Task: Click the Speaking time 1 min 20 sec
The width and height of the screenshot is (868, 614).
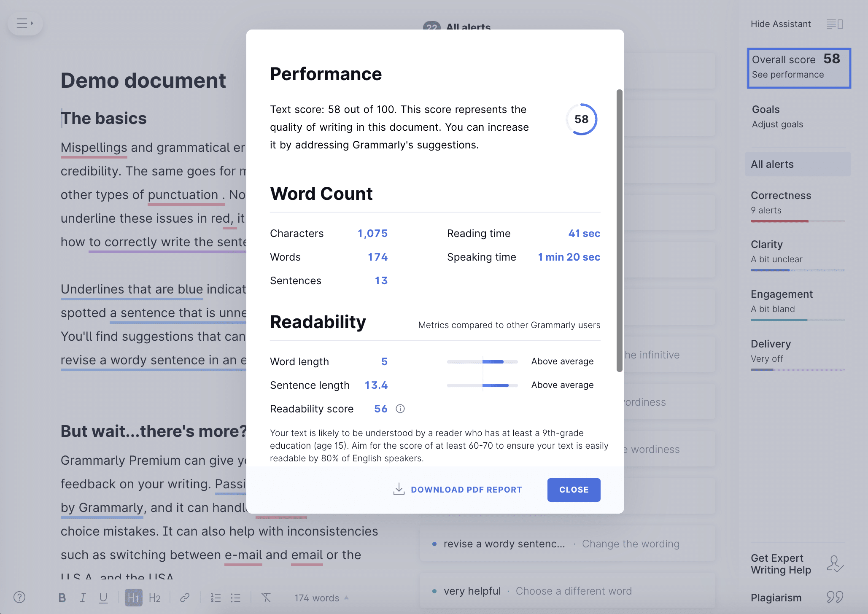Action: point(569,257)
